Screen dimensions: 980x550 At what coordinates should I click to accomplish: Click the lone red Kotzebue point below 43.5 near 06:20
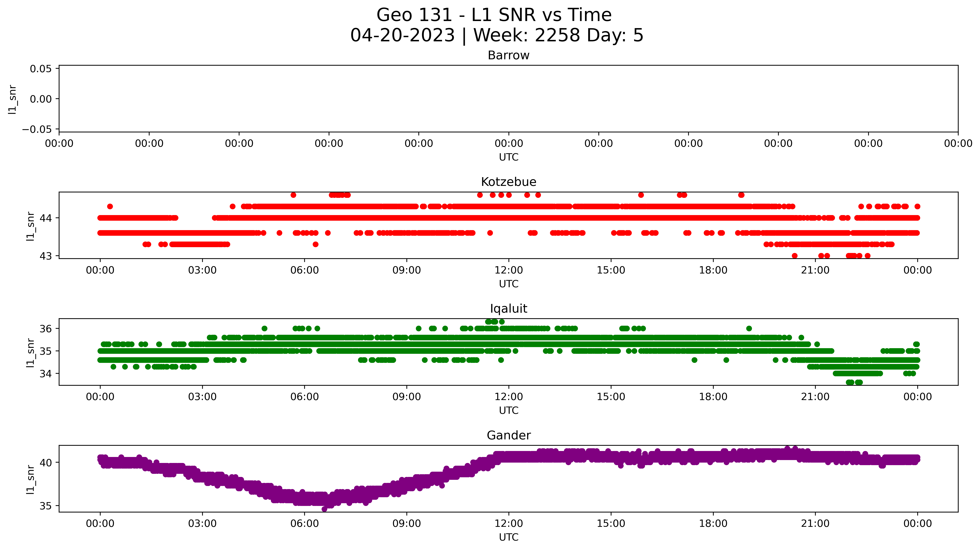pyautogui.click(x=315, y=244)
